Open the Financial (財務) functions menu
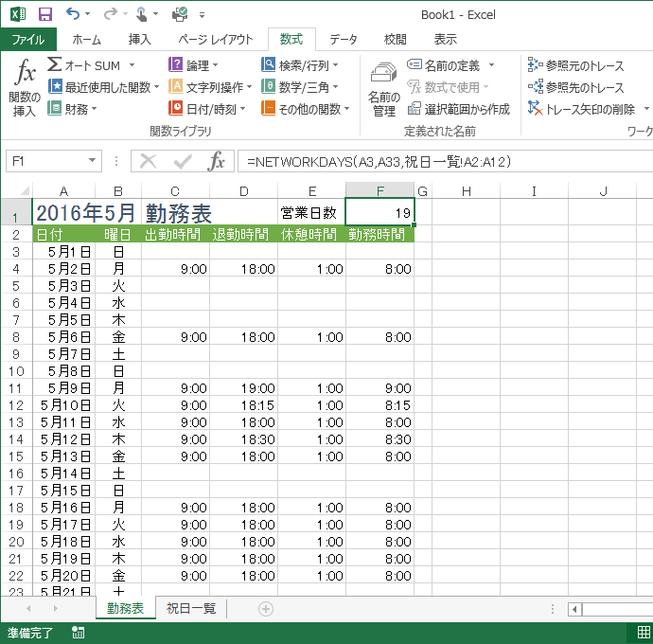Image resolution: width=653 pixels, height=644 pixels. tap(72, 109)
